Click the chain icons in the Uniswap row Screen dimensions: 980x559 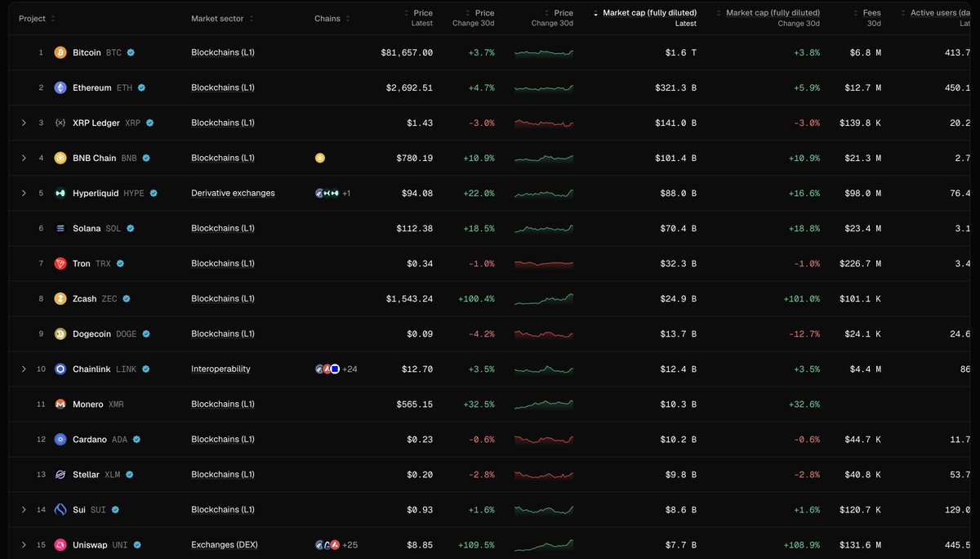327,544
